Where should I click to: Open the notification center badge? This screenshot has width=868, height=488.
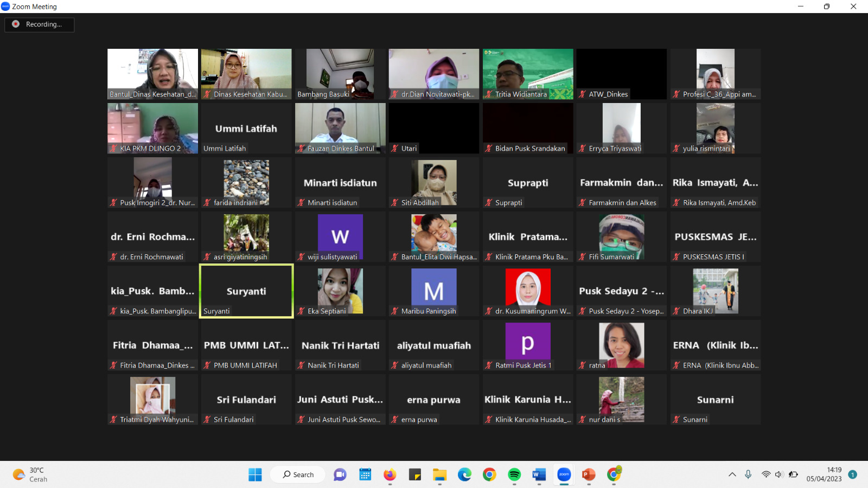[852, 475]
